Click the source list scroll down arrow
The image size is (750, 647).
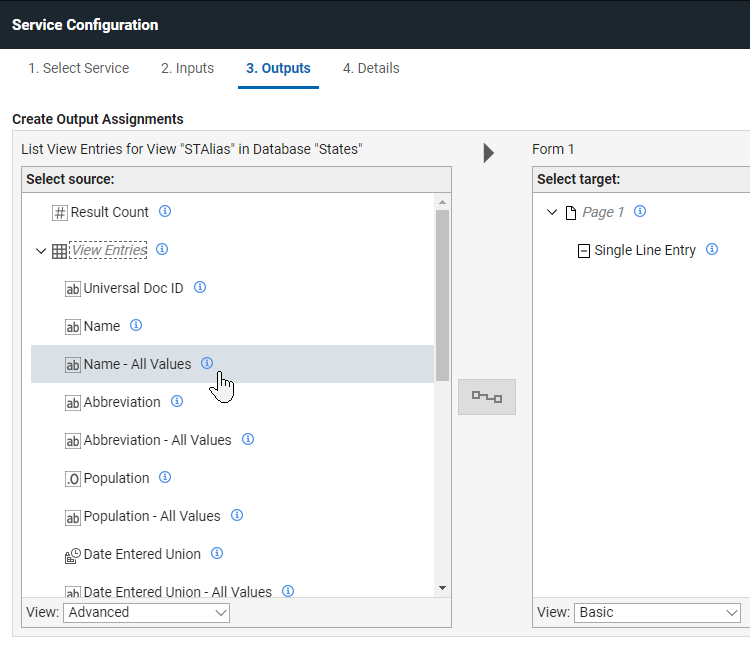(x=442, y=588)
